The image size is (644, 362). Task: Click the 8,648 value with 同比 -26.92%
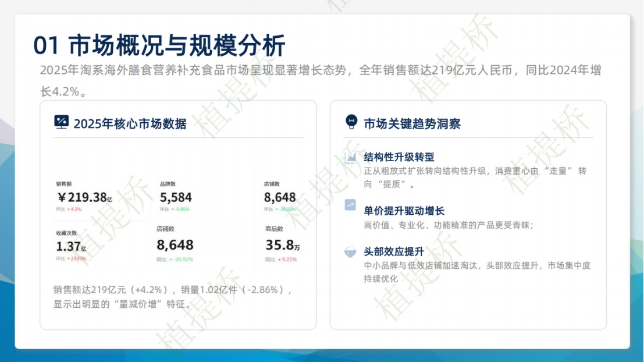point(175,245)
